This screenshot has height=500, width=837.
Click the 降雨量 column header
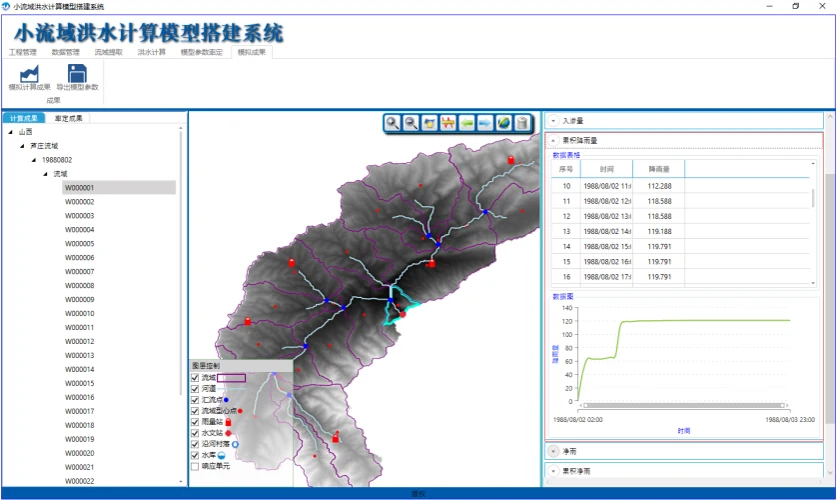(x=659, y=169)
